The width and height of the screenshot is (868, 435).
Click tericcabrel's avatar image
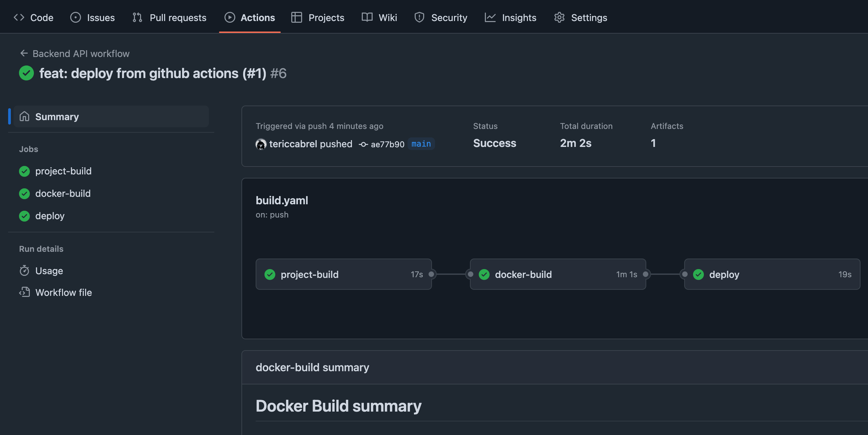point(260,144)
